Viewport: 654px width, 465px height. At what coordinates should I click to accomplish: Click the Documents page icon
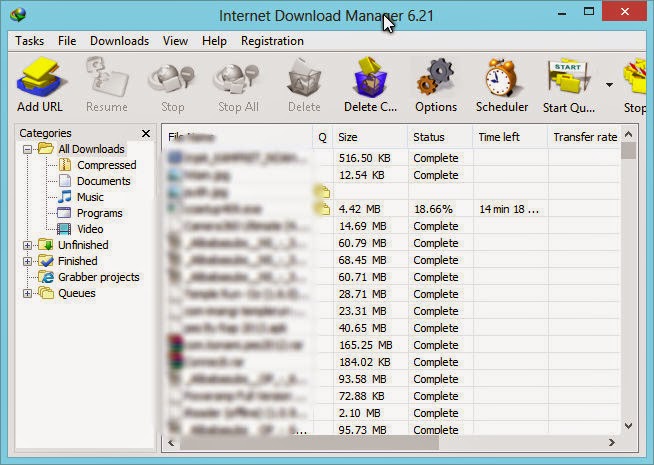[65, 181]
